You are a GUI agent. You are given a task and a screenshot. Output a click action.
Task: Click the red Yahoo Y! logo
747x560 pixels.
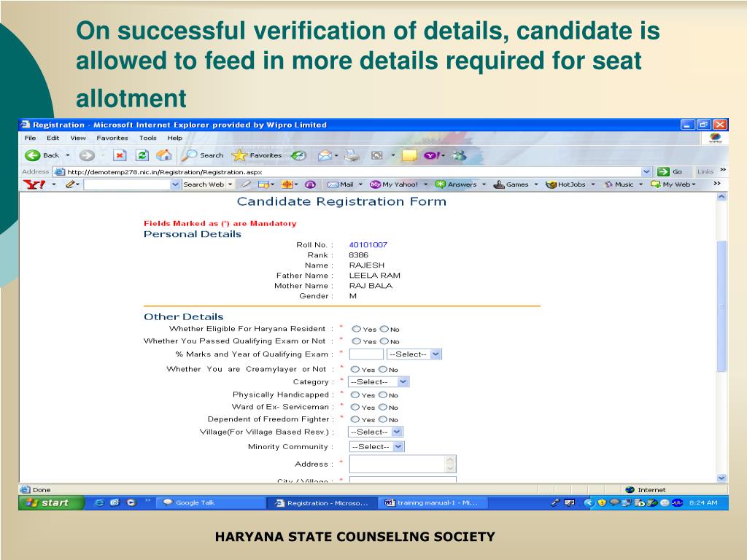pos(34,184)
